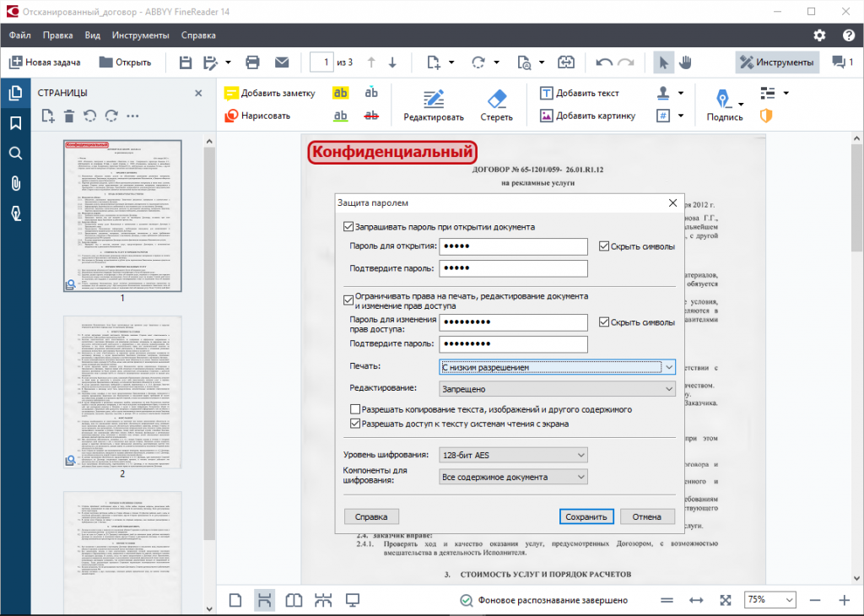
Task: Close the password protection dialog
Action: [x=672, y=203]
